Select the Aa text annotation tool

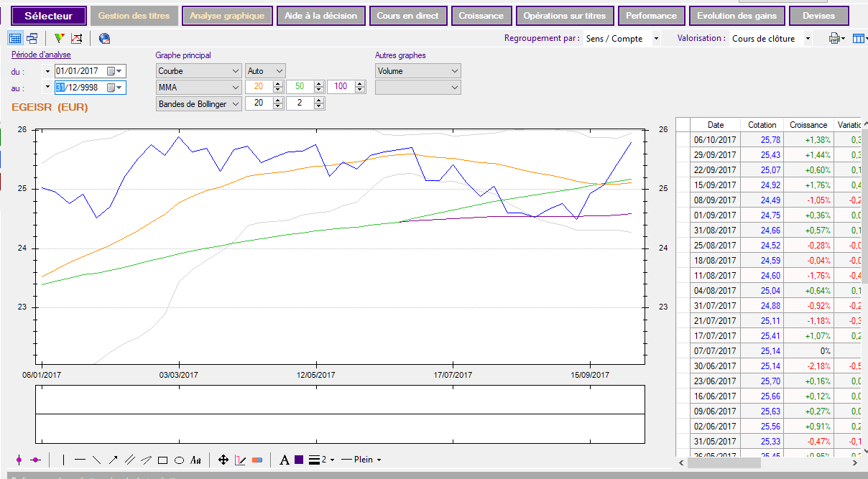pyautogui.click(x=195, y=460)
